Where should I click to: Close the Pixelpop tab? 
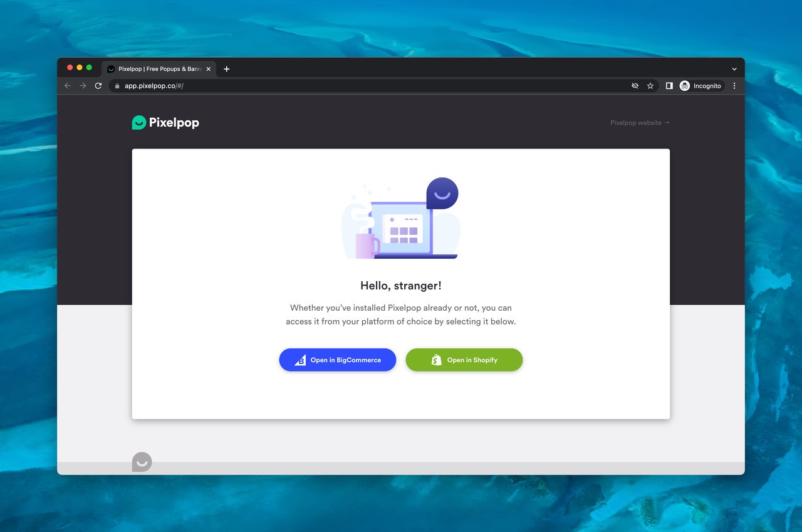(x=209, y=69)
